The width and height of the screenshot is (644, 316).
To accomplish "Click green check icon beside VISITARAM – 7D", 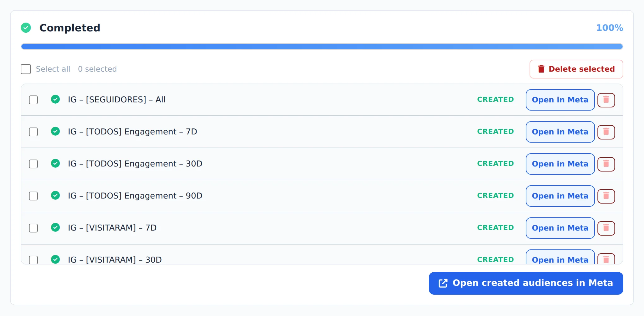I will click(x=55, y=227).
